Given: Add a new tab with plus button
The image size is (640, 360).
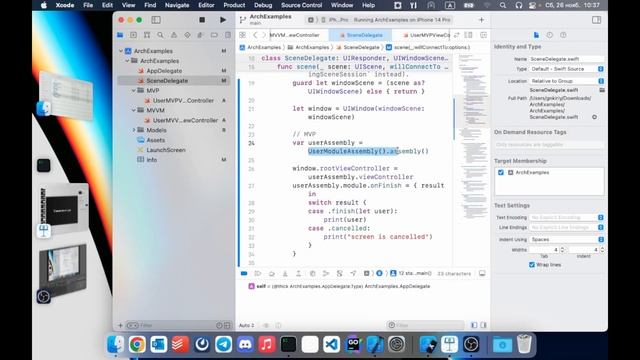Looking at the screenshot, I should [x=482, y=20].
